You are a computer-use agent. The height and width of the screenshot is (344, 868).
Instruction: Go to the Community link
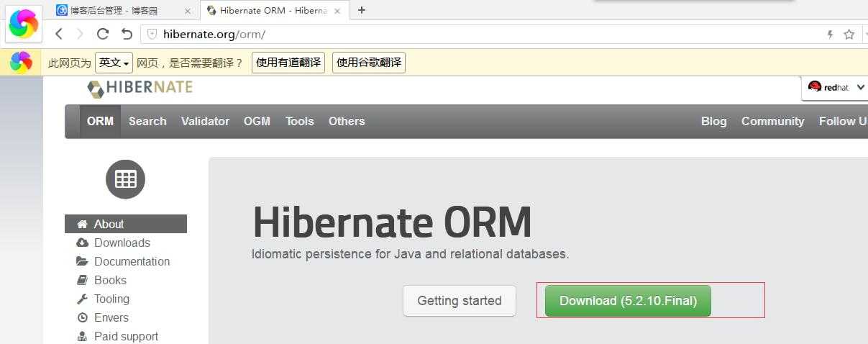coord(773,121)
